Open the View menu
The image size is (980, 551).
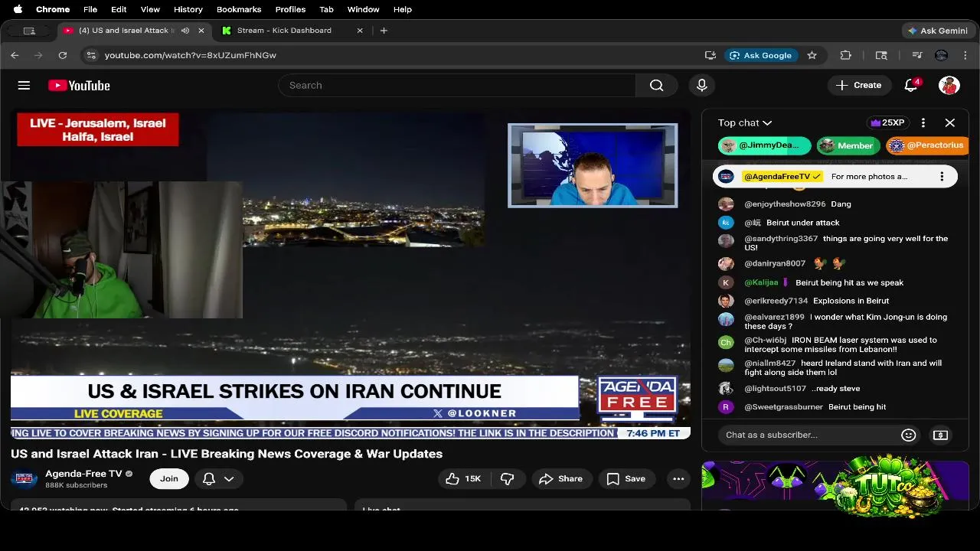tap(150, 9)
